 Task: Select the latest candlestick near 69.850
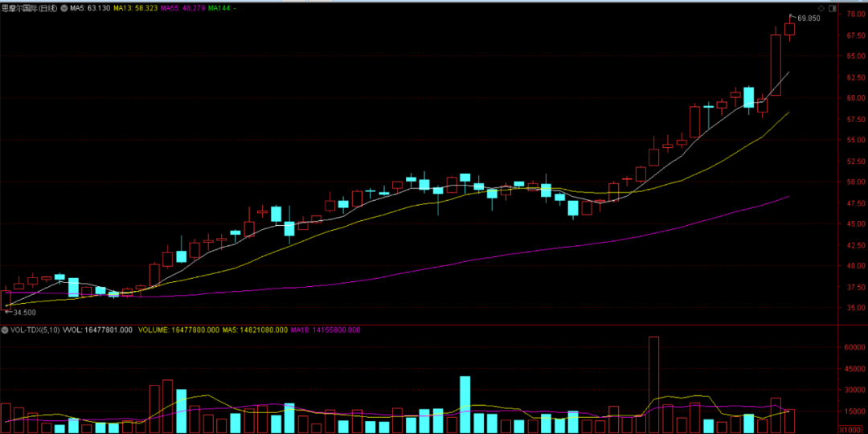[789, 29]
